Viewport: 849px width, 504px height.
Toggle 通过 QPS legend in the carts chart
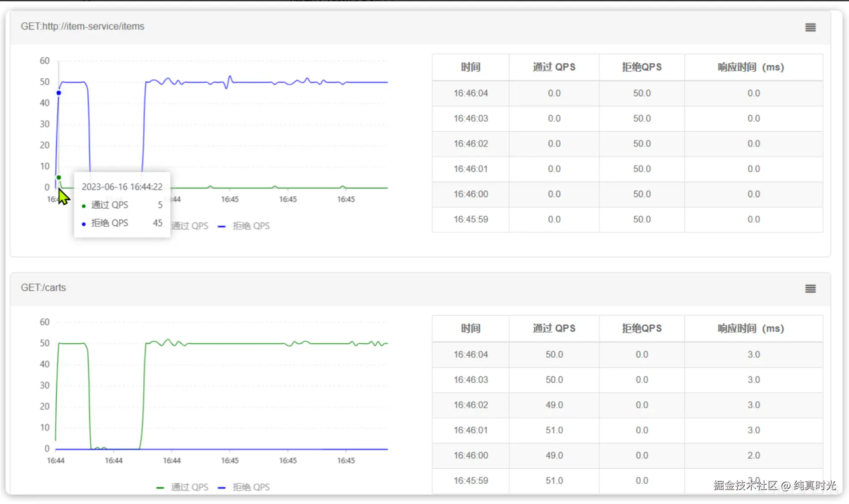tap(182, 487)
